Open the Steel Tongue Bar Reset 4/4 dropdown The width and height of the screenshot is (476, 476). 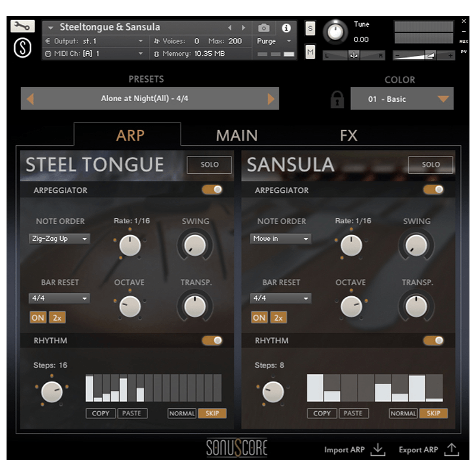coord(59,299)
